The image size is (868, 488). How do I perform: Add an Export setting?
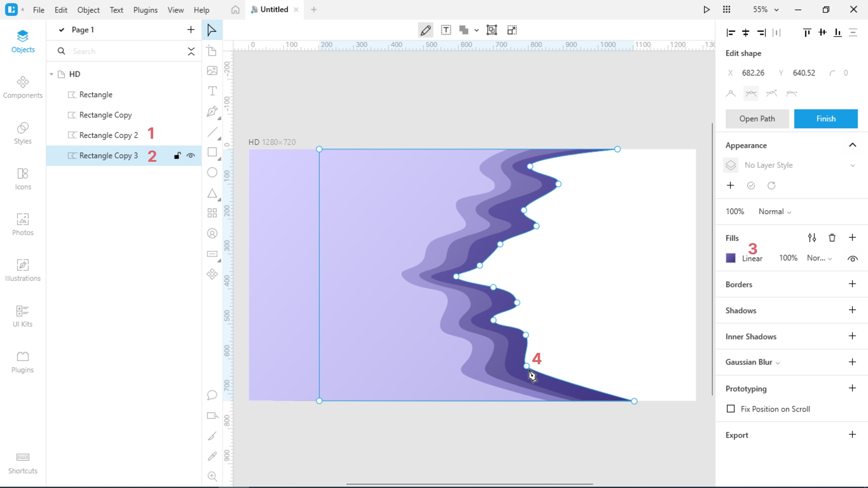click(x=852, y=435)
